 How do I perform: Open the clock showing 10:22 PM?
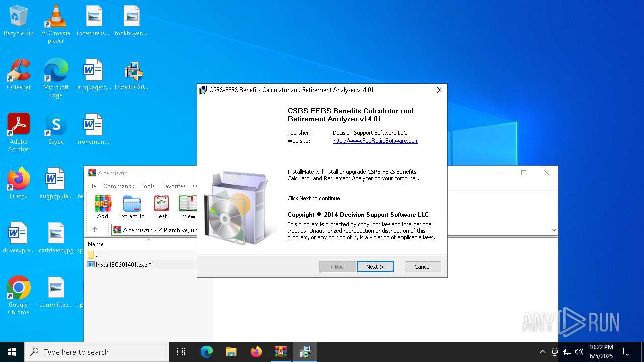(601, 352)
